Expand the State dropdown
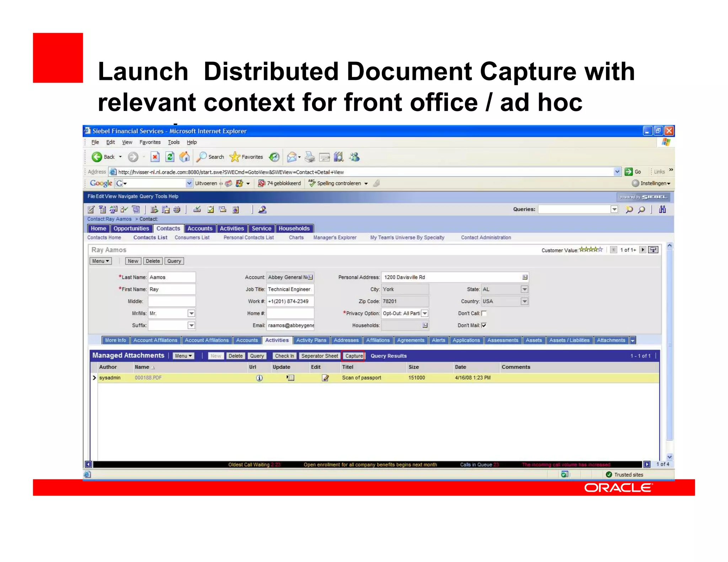The width and height of the screenshot is (728, 562). [524, 289]
